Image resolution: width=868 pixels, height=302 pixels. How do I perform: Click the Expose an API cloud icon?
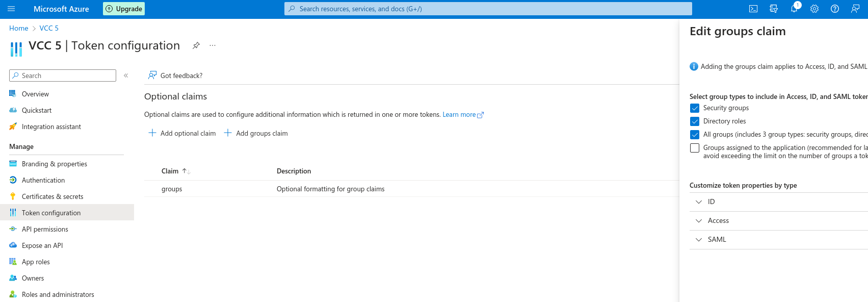[x=13, y=245]
